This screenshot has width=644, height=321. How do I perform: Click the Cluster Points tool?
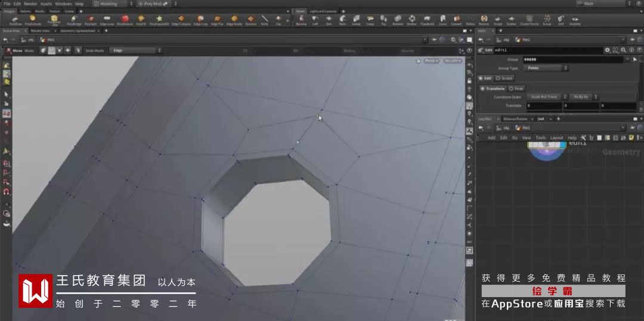point(530,20)
